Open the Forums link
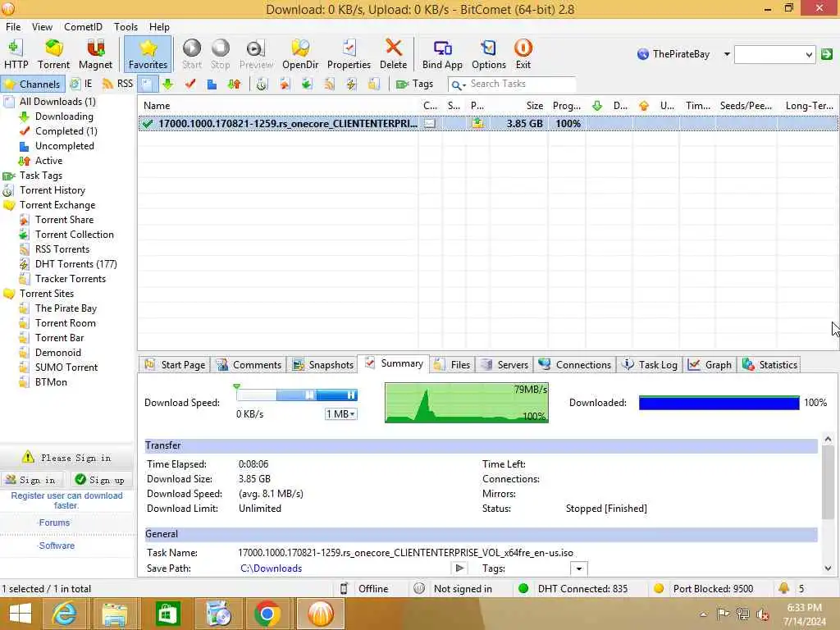Image resolution: width=840 pixels, height=630 pixels. coord(53,523)
